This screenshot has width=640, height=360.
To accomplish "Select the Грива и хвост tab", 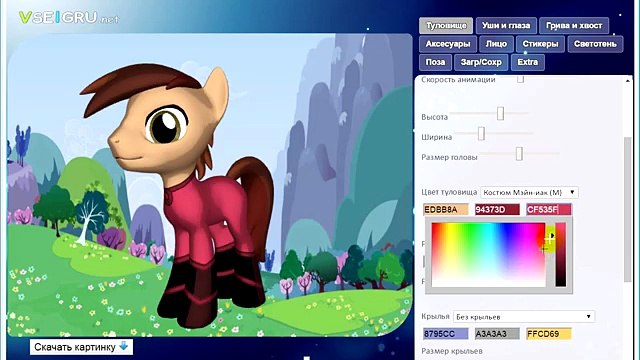I will coord(574,25).
